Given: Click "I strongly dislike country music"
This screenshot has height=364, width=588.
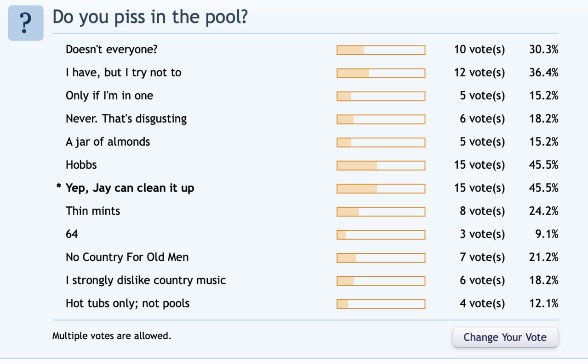Looking at the screenshot, I should tap(146, 280).
